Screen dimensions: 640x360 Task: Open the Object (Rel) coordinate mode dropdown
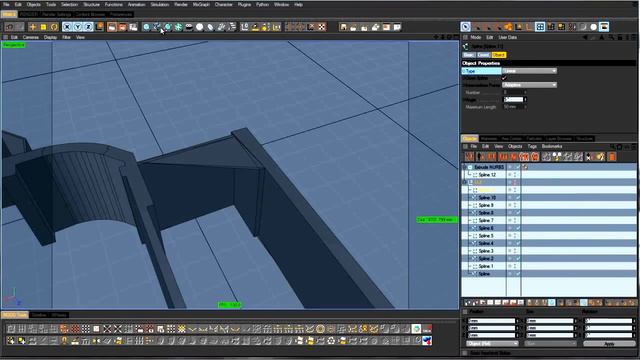(493, 344)
